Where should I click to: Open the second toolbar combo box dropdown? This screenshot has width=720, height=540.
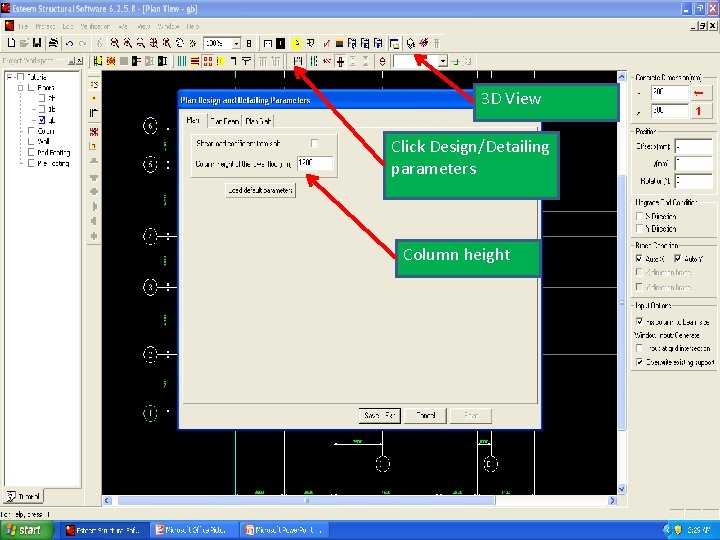(x=443, y=61)
